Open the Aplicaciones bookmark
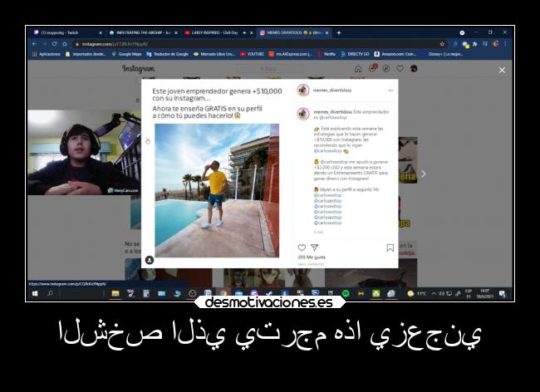This screenshot has width=540, height=392. click(x=47, y=54)
